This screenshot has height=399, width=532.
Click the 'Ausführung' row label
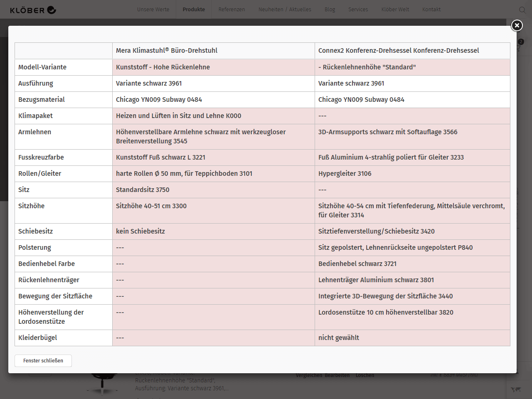(x=64, y=84)
